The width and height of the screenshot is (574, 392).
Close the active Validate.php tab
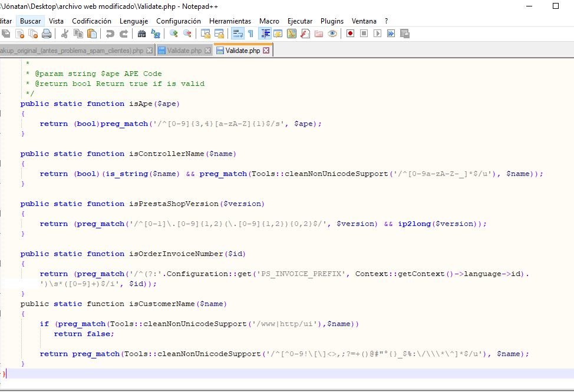266,51
